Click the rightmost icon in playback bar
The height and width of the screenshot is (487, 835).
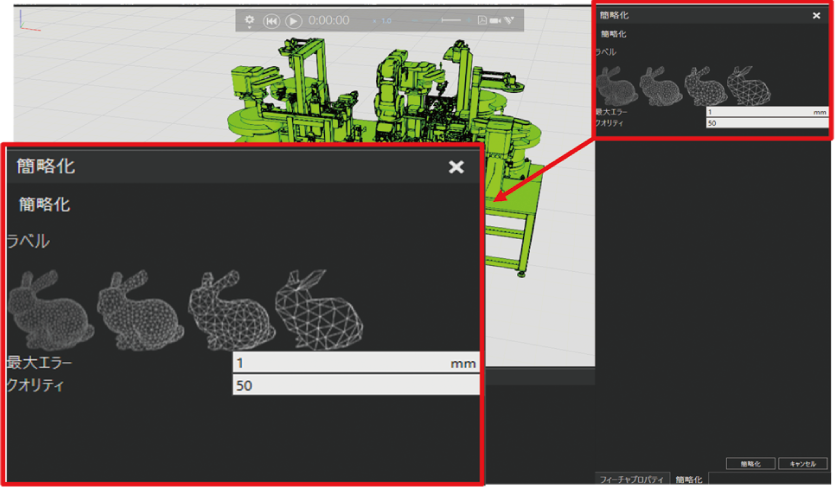(x=509, y=20)
